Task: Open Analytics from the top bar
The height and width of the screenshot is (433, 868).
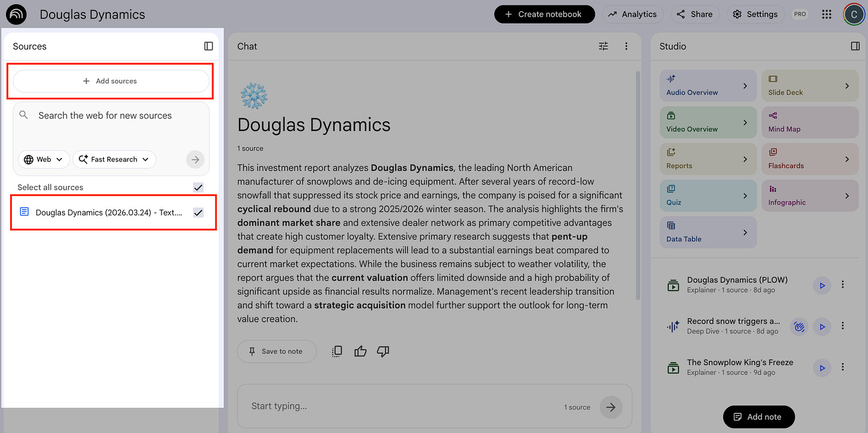Action: click(x=633, y=14)
